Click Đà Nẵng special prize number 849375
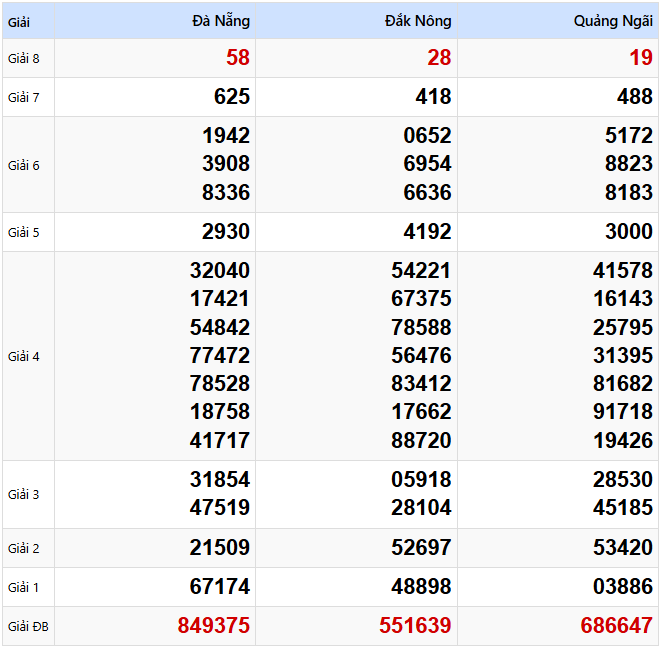662x649 pixels. (x=214, y=626)
